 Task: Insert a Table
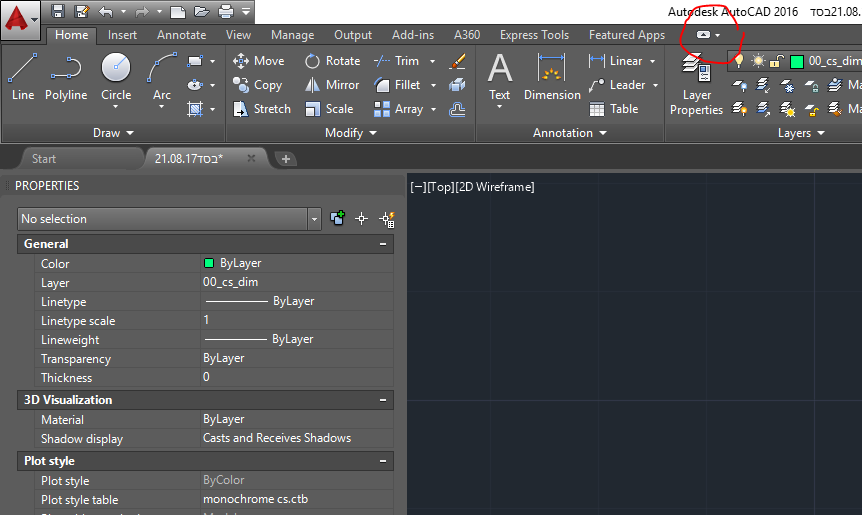(614, 109)
